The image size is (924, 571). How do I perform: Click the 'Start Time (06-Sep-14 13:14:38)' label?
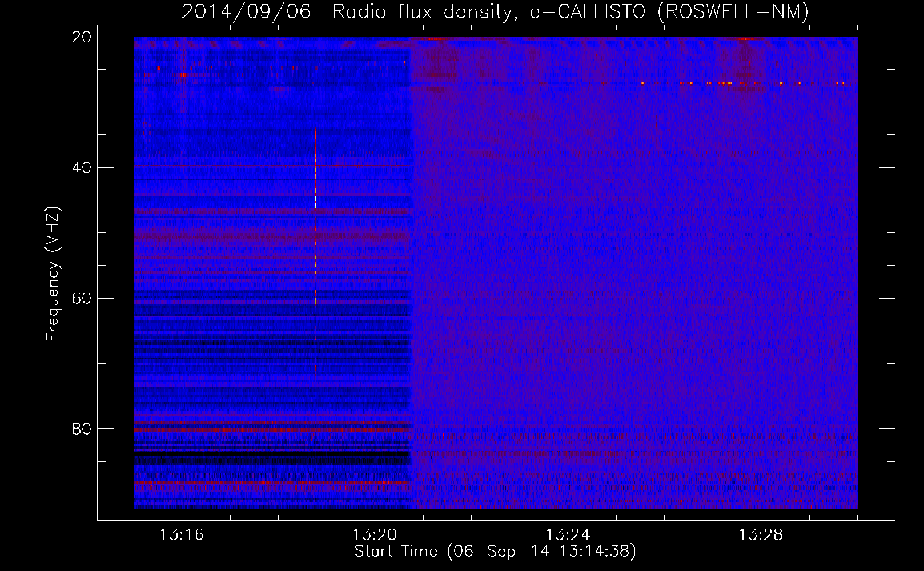[495, 552]
